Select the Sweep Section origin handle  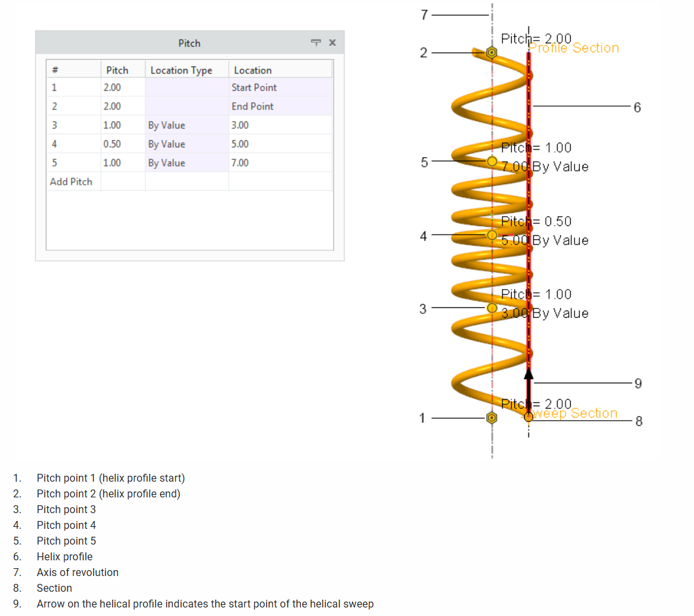528,417
